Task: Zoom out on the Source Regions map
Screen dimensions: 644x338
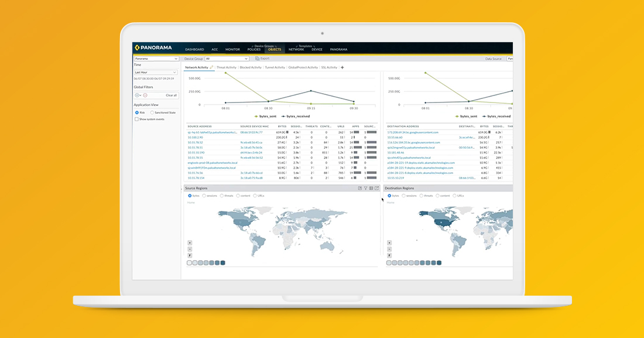Action: pos(190,249)
